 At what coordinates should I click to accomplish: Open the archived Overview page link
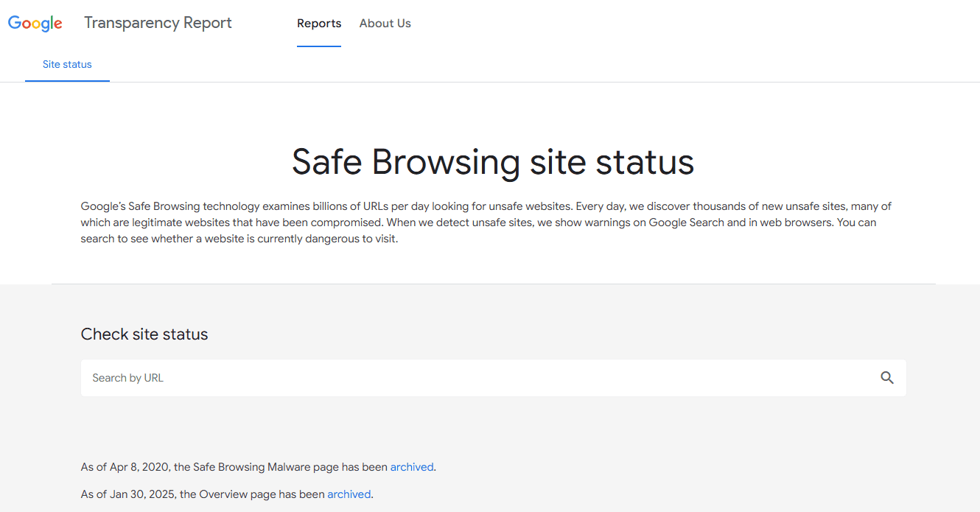pos(349,494)
